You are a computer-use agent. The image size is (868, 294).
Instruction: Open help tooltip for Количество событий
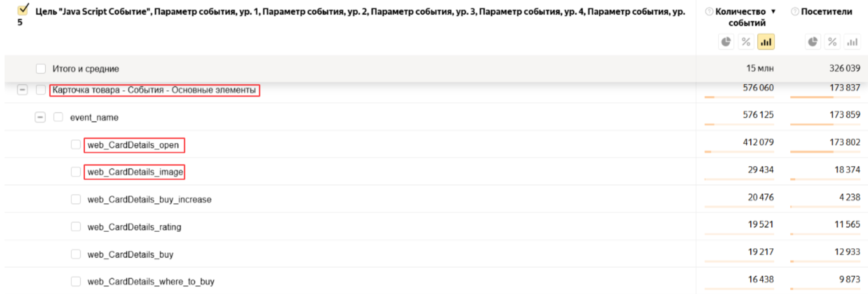709,11
